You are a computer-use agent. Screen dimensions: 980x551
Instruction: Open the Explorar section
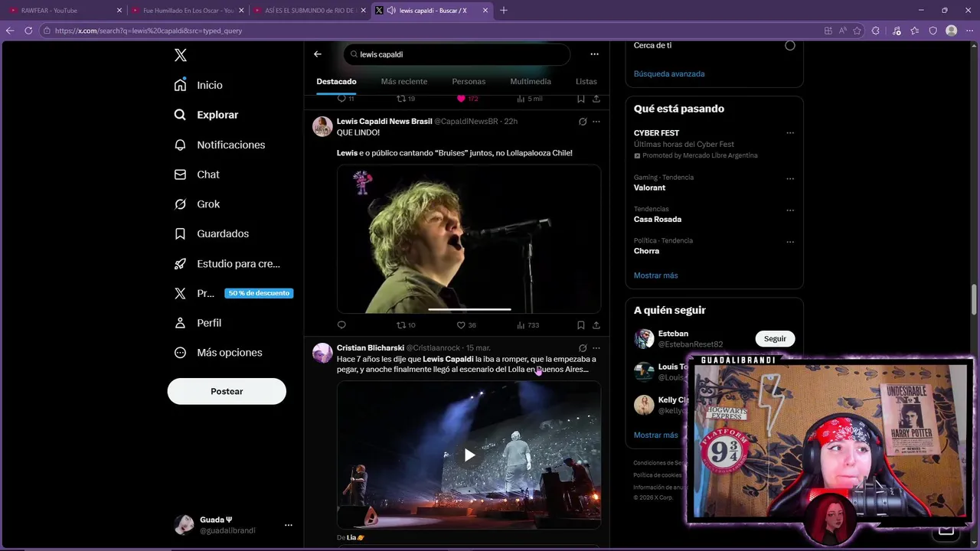(206, 115)
